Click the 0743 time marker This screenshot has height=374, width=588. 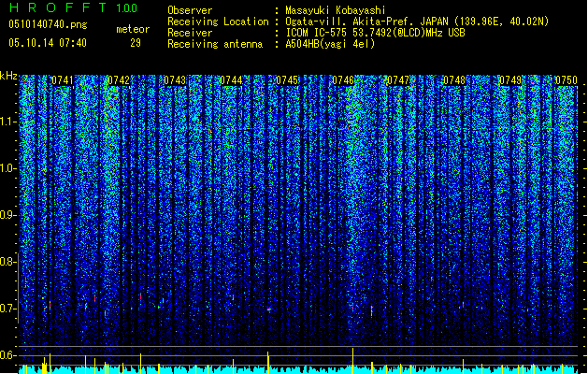click(x=175, y=80)
